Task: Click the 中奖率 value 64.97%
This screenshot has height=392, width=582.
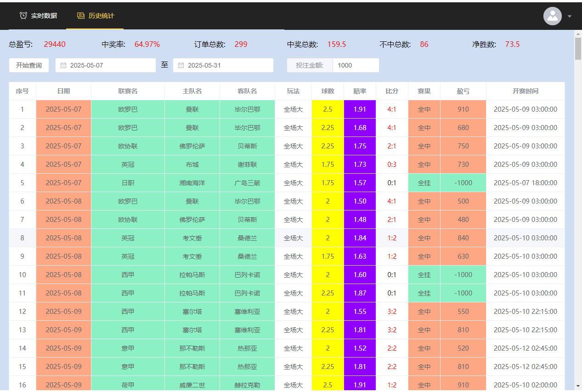Action: click(x=147, y=44)
